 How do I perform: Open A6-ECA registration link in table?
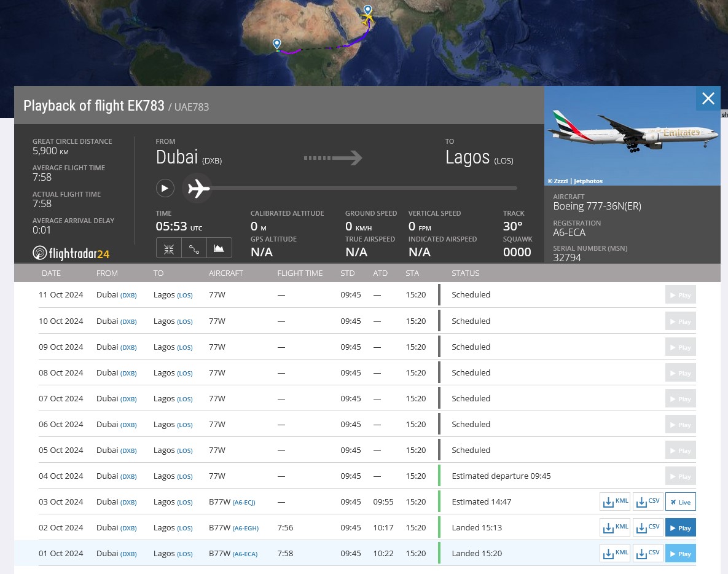point(245,554)
